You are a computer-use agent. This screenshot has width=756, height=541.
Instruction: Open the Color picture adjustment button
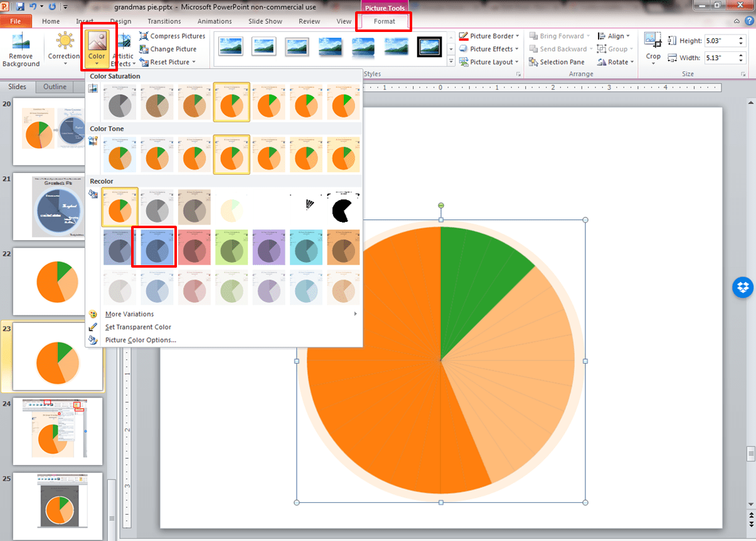(97, 50)
